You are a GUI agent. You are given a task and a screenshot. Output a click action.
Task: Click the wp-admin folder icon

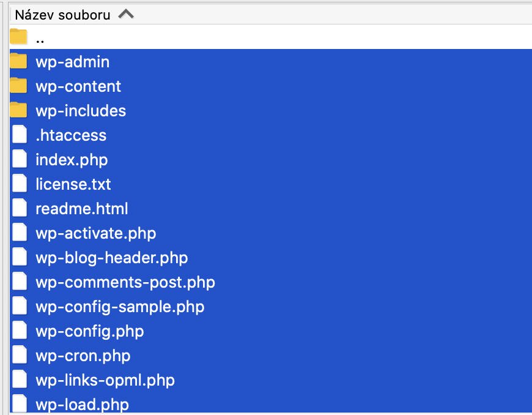(x=18, y=61)
